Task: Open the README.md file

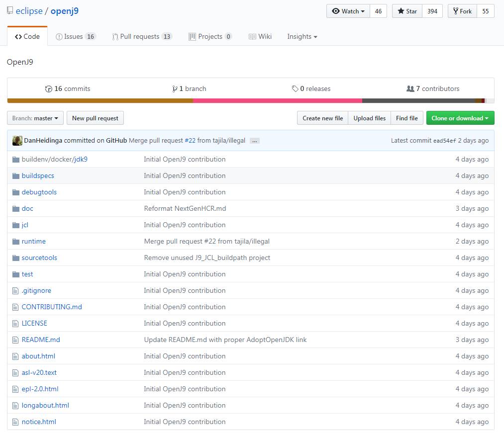Action: (x=41, y=340)
